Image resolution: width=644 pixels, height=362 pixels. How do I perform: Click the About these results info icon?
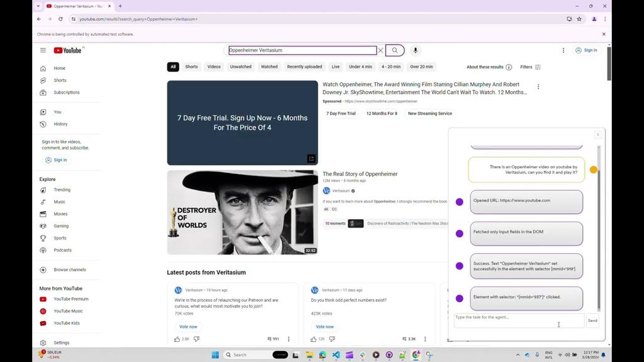pyautogui.click(x=509, y=67)
